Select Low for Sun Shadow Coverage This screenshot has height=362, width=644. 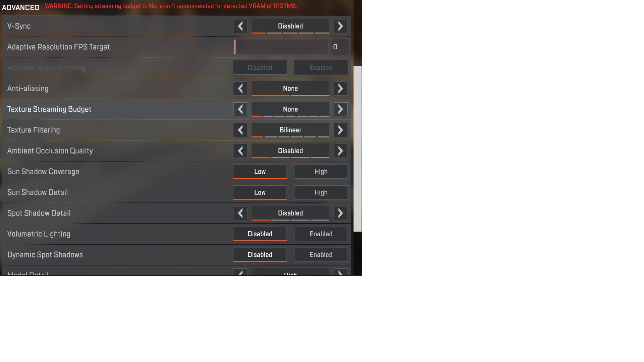click(x=260, y=172)
